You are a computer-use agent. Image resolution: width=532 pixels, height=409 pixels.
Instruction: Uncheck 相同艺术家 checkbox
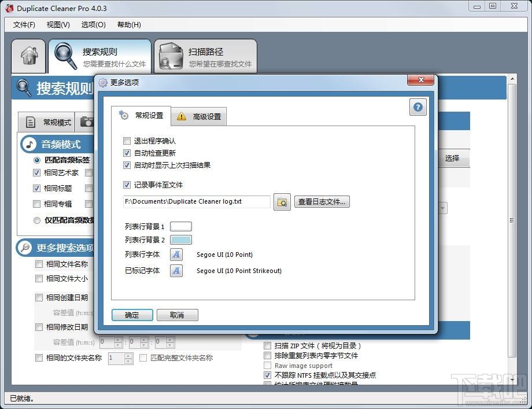36,173
